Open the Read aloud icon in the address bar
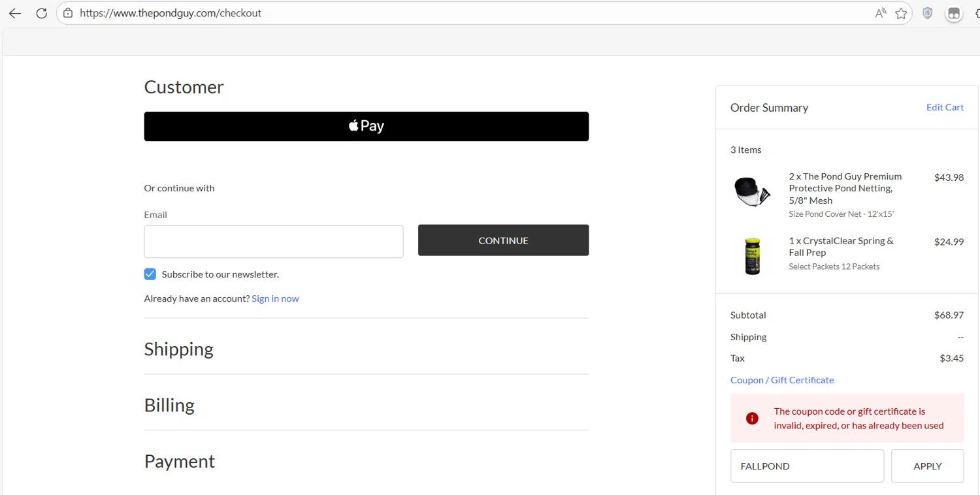This screenshot has width=980, height=495. pos(881,13)
